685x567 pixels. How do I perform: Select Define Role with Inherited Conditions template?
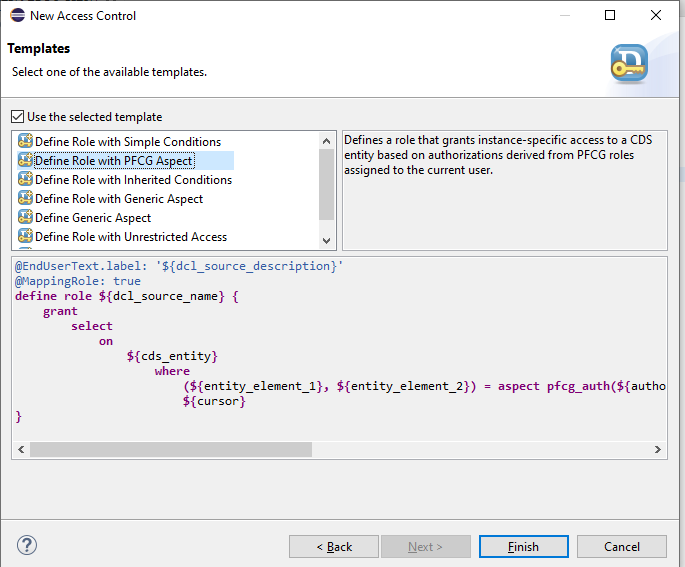[x=133, y=180]
